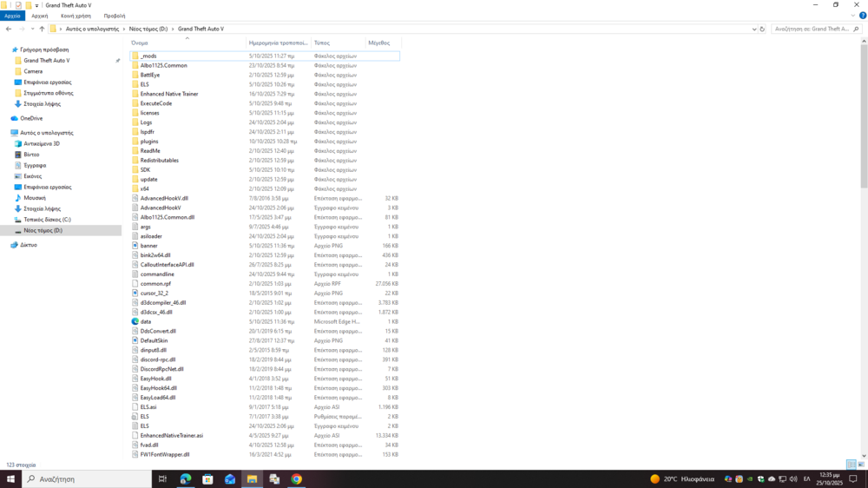
Task: Select Δίκτυο in navigation pane
Action: coord(29,245)
